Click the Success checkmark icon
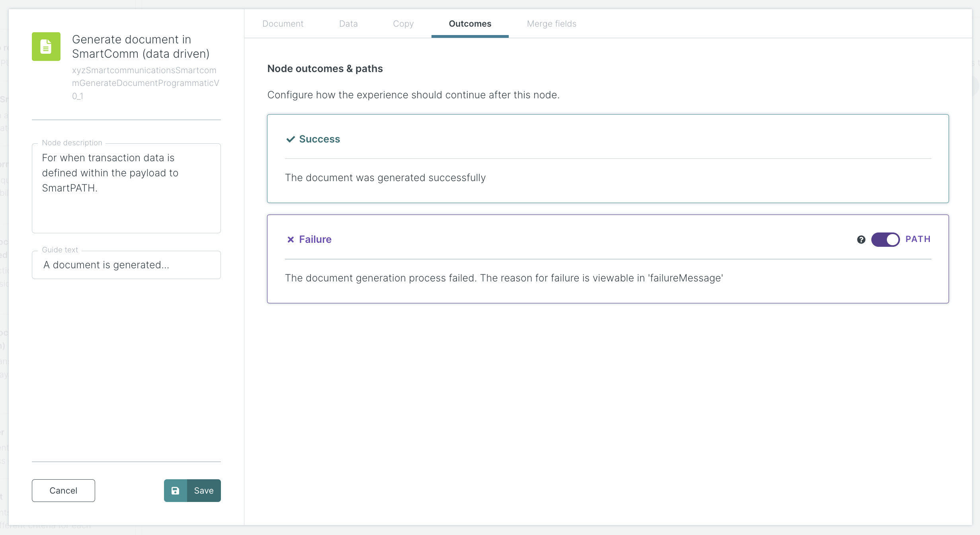The width and height of the screenshot is (980, 535). tap(291, 139)
